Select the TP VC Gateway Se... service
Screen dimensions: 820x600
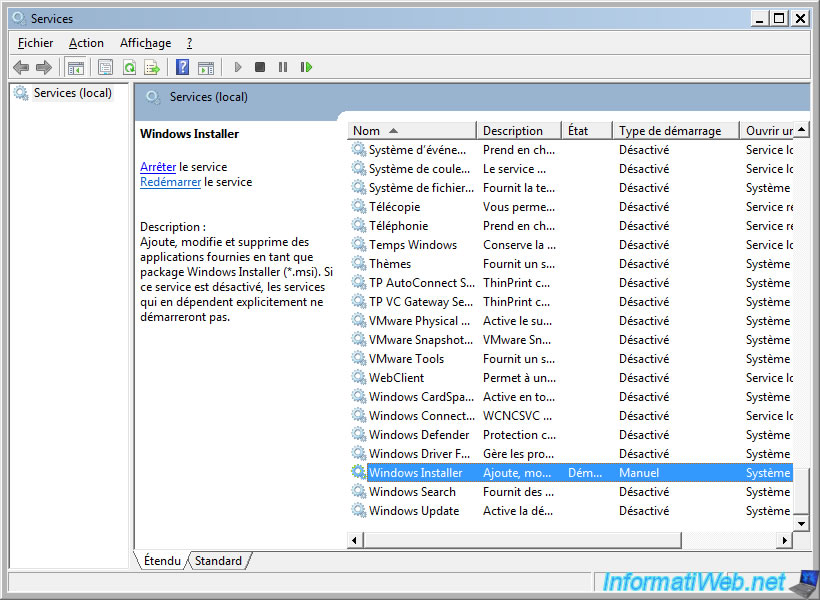click(571, 302)
